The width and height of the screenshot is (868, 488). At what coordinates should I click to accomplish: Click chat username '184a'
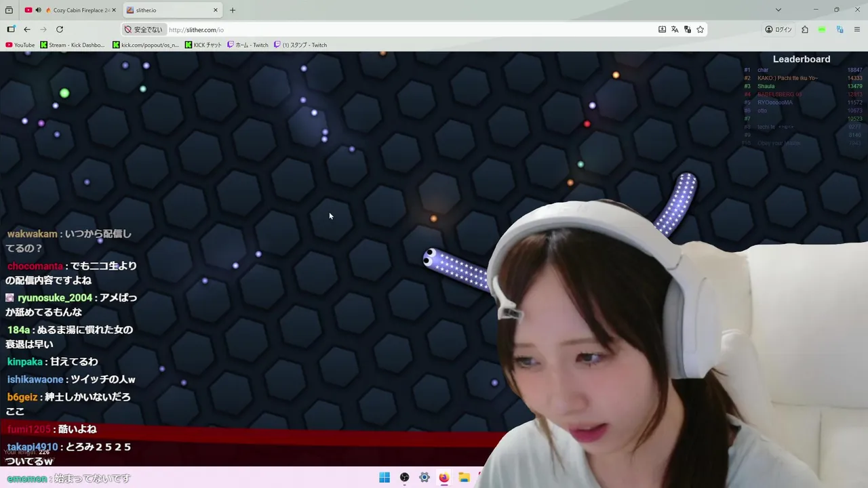(18, 329)
